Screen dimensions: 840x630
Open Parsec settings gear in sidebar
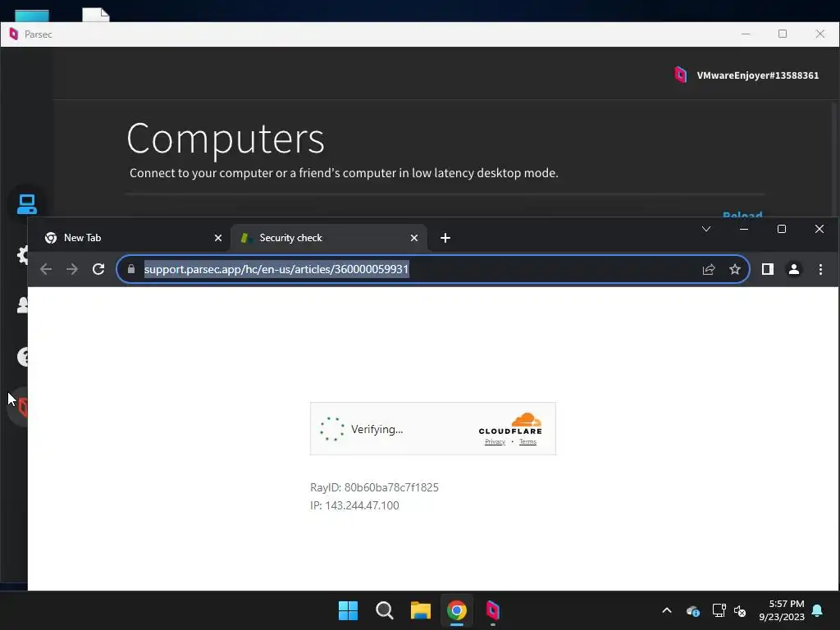click(x=22, y=255)
